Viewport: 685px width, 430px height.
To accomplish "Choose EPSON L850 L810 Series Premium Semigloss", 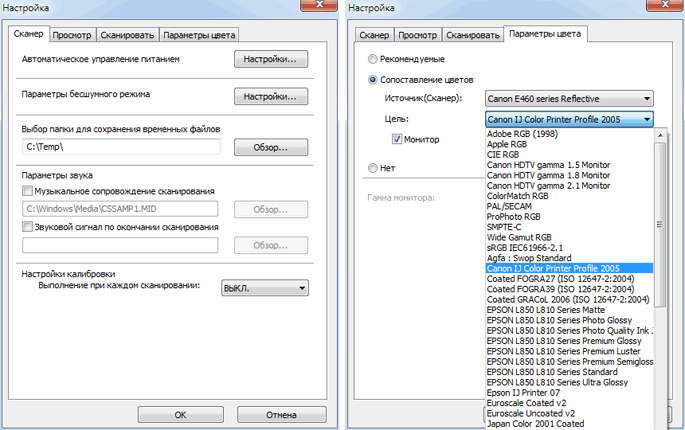I will [x=570, y=362].
